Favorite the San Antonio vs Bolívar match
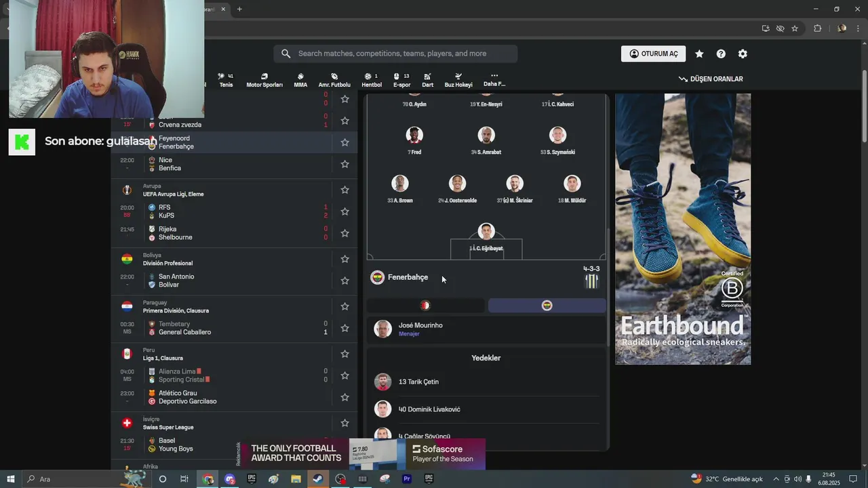The width and height of the screenshot is (868, 488). (344, 281)
